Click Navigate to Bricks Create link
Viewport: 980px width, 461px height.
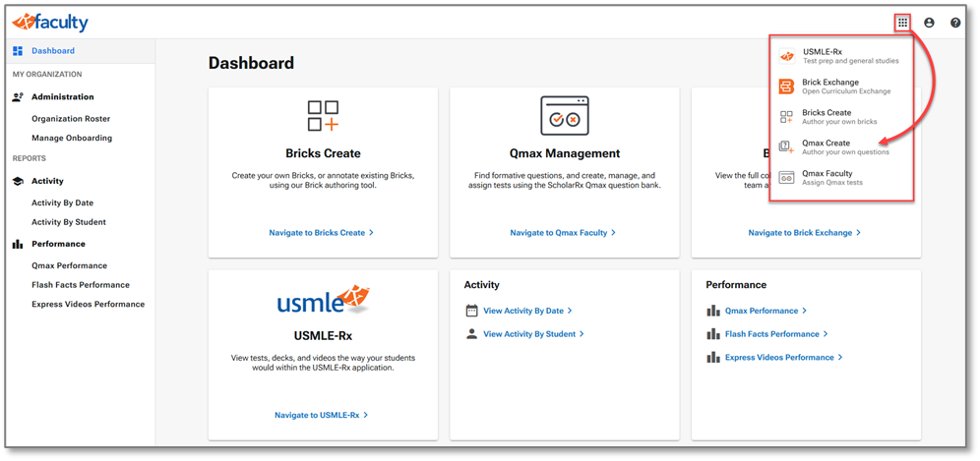(x=321, y=233)
